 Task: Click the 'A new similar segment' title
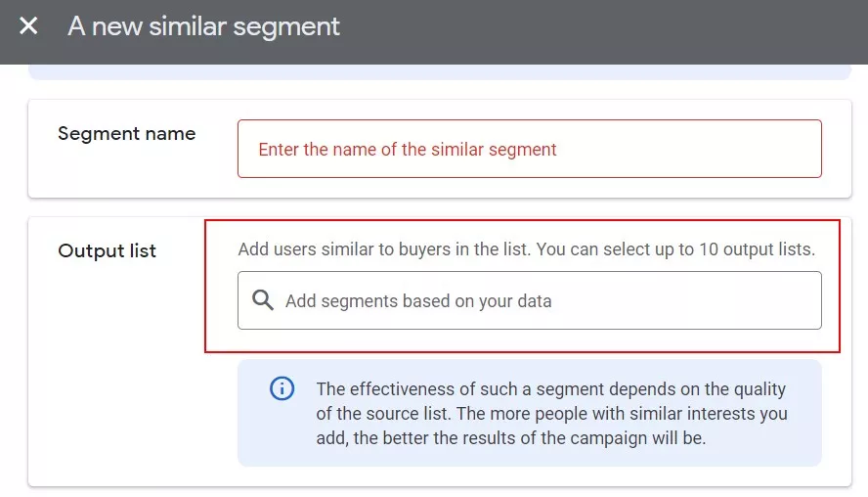coord(203,26)
